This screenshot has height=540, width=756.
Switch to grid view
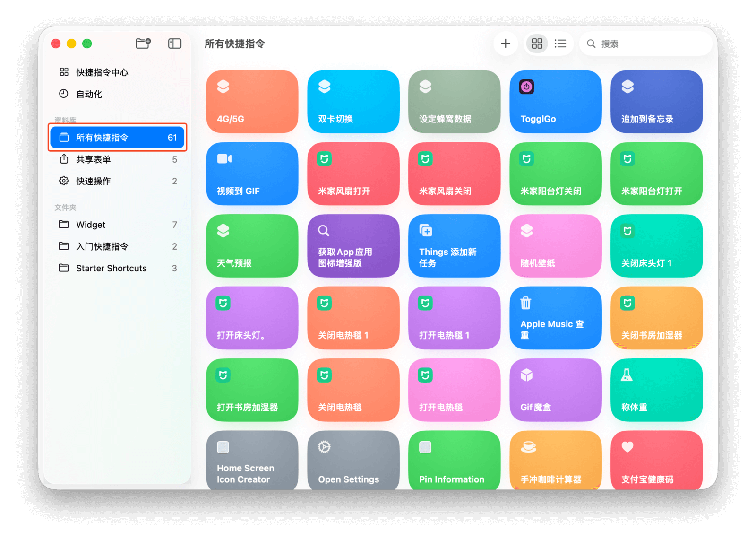(537, 44)
